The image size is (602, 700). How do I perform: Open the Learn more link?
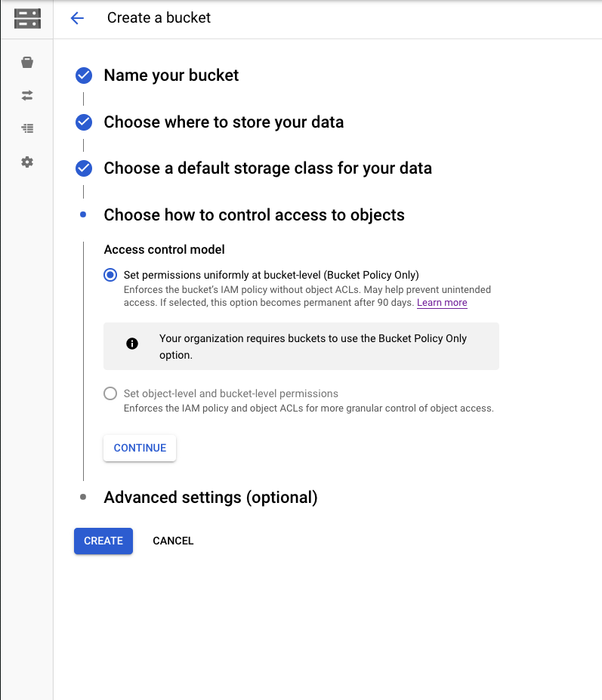point(442,302)
